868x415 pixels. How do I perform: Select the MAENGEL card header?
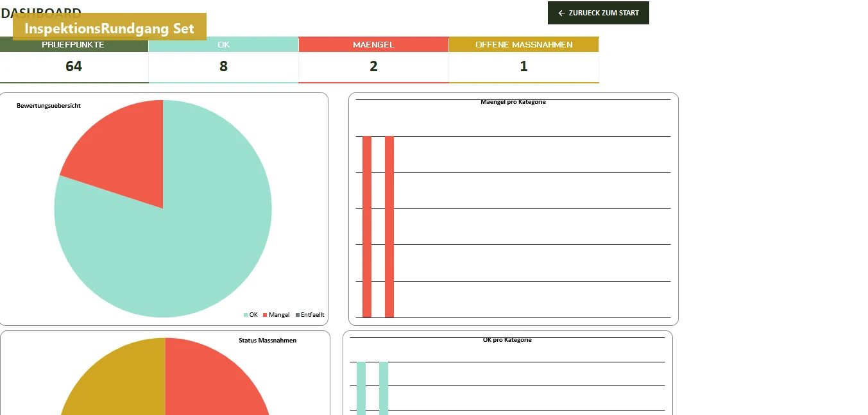pos(373,44)
